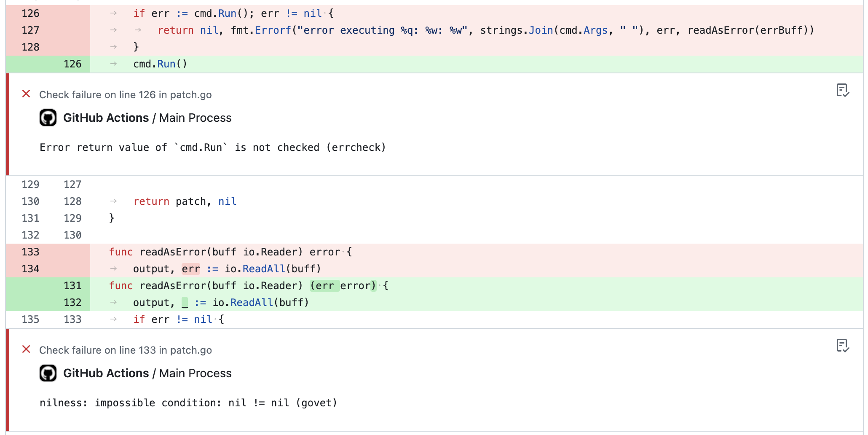Open the patch.go file from the line 126 failure header

tap(190, 94)
